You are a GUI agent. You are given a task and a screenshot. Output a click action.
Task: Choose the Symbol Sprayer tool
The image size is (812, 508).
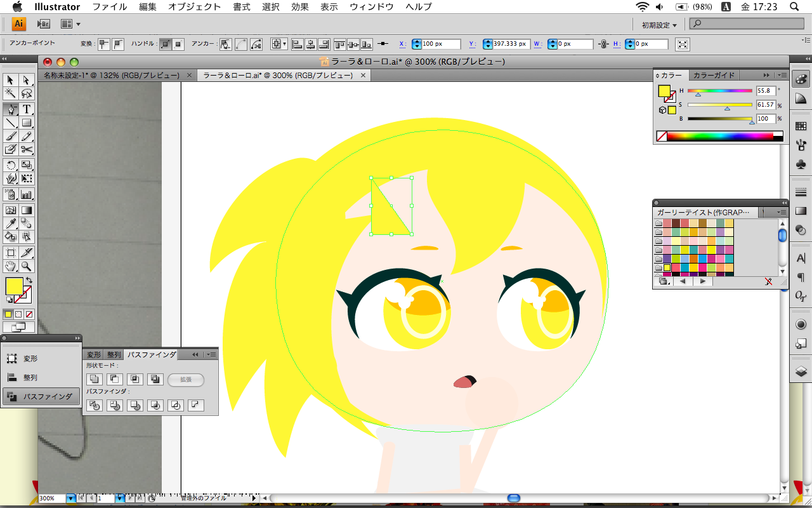[x=11, y=195]
